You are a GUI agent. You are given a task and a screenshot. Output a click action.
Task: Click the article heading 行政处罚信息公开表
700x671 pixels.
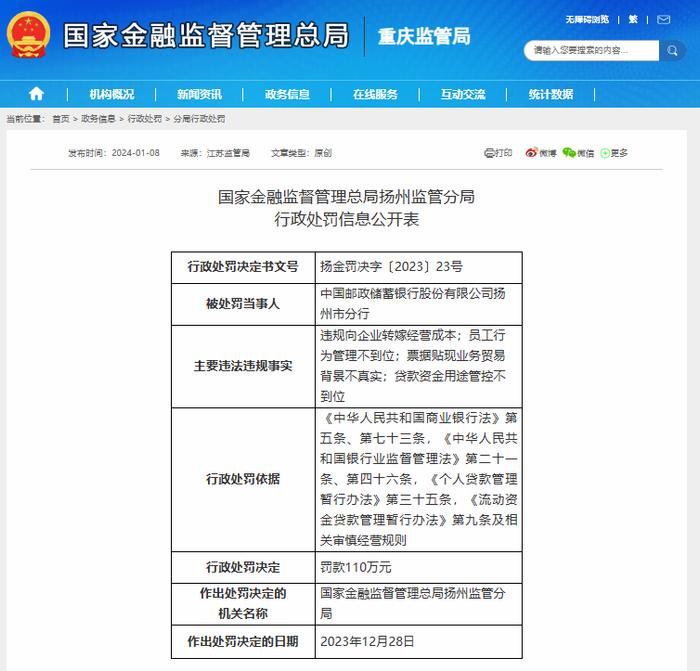[x=346, y=219]
